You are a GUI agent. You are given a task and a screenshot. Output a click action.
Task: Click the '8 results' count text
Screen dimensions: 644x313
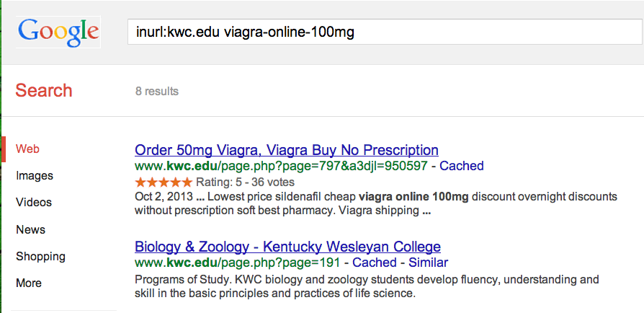[157, 92]
